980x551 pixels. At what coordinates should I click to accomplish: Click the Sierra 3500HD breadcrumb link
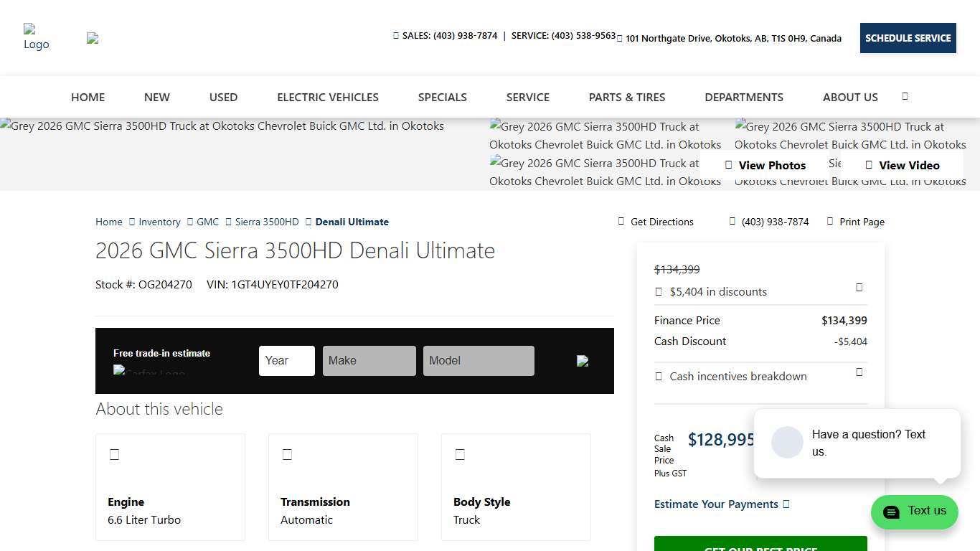click(x=267, y=222)
